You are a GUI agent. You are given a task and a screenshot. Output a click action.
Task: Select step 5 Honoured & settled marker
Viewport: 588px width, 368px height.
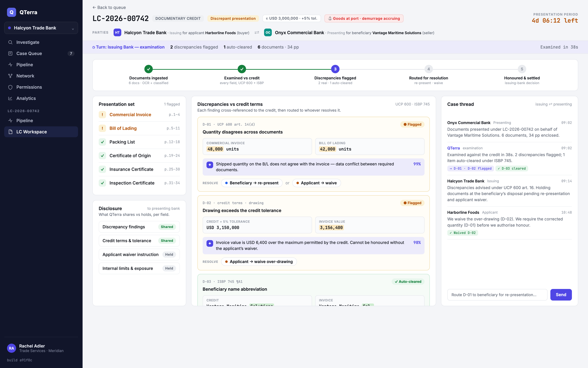point(522,69)
